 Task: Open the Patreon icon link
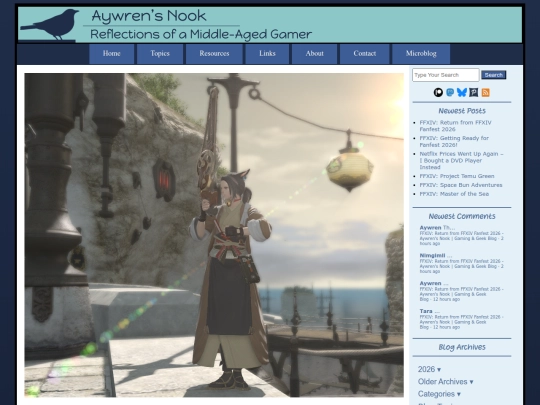pyautogui.click(x=438, y=92)
